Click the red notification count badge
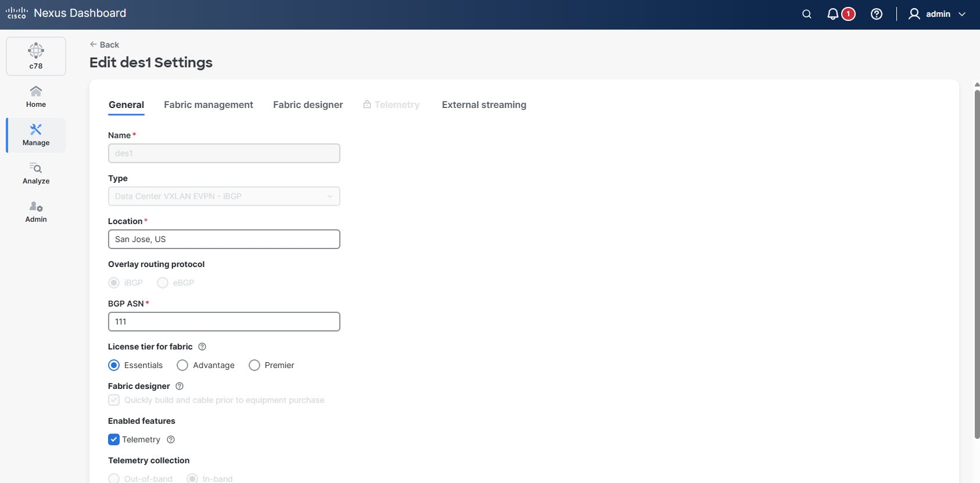This screenshot has width=980, height=483. click(848, 14)
